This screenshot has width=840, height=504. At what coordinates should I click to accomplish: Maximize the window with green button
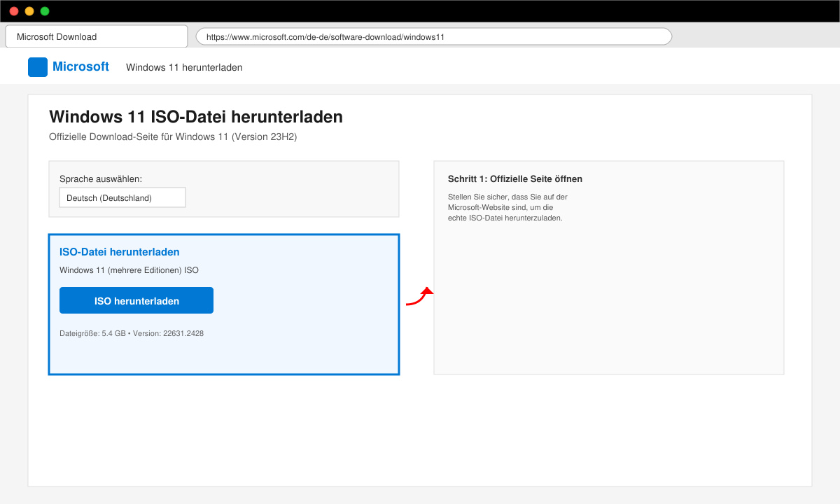[45, 11]
